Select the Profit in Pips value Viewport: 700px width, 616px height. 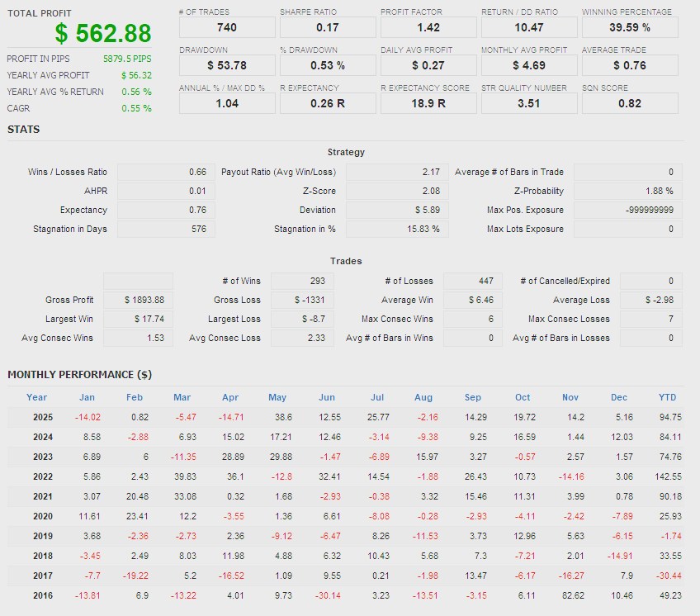(x=127, y=59)
